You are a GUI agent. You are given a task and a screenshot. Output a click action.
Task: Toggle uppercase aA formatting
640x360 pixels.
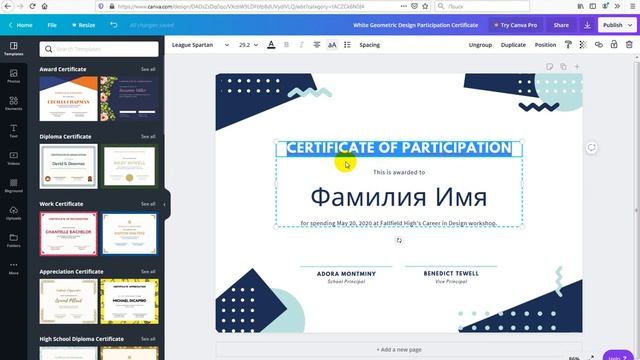pos(332,45)
